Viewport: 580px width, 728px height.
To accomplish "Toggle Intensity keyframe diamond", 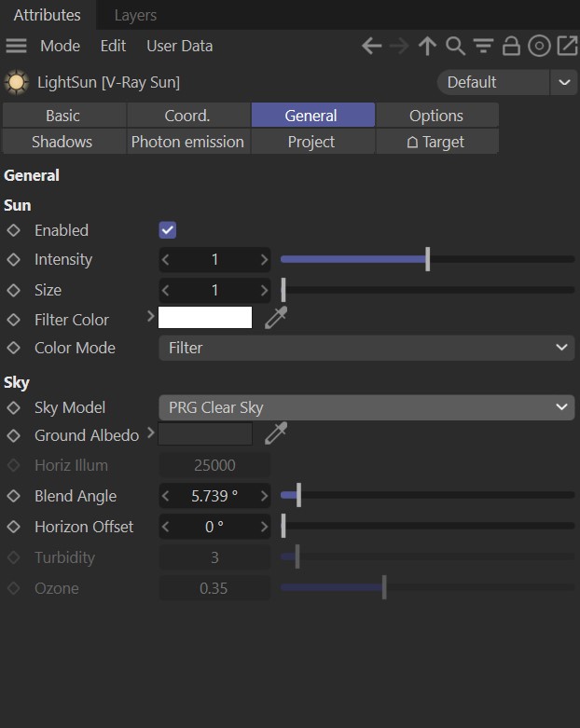I will click(13, 259).
